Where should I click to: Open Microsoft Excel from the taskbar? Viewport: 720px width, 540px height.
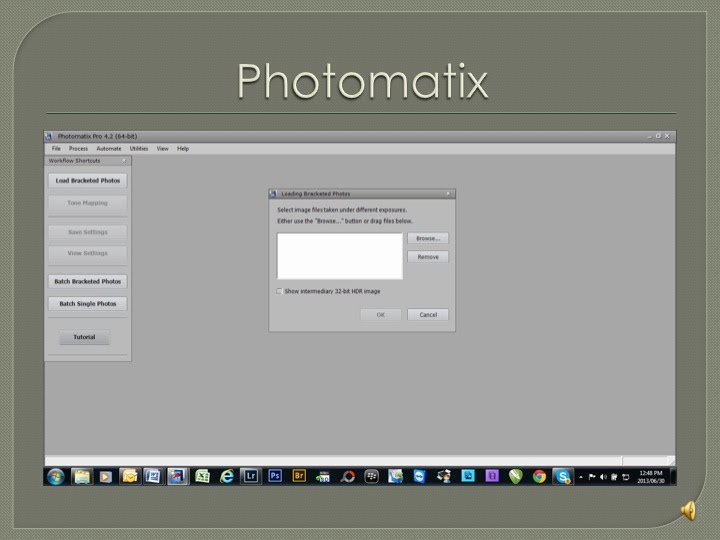(202, 477)
